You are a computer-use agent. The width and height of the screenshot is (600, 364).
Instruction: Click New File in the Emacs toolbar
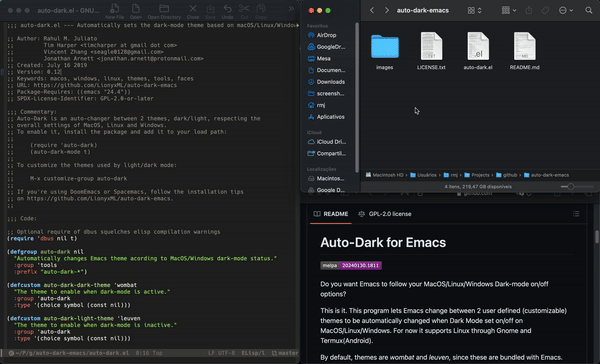click(x=114, y=11)
